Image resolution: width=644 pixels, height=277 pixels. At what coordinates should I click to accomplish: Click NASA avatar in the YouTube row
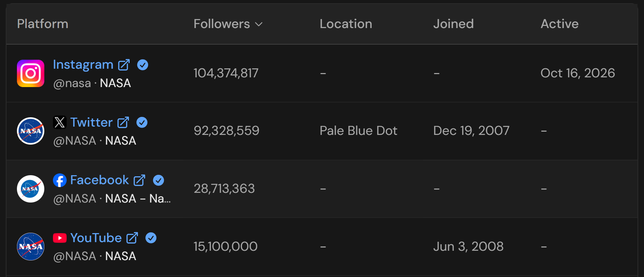click(x=31, y=246)
